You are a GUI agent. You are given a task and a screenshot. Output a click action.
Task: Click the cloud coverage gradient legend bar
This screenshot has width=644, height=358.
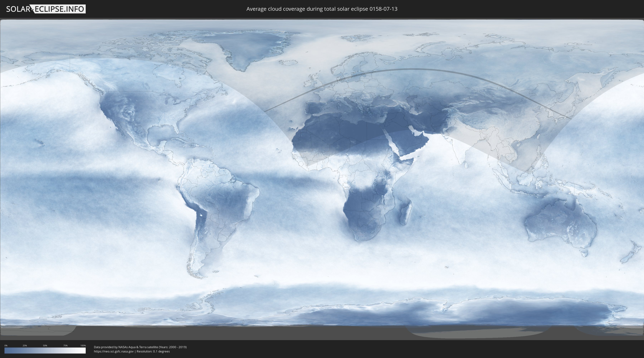point(45,350)
